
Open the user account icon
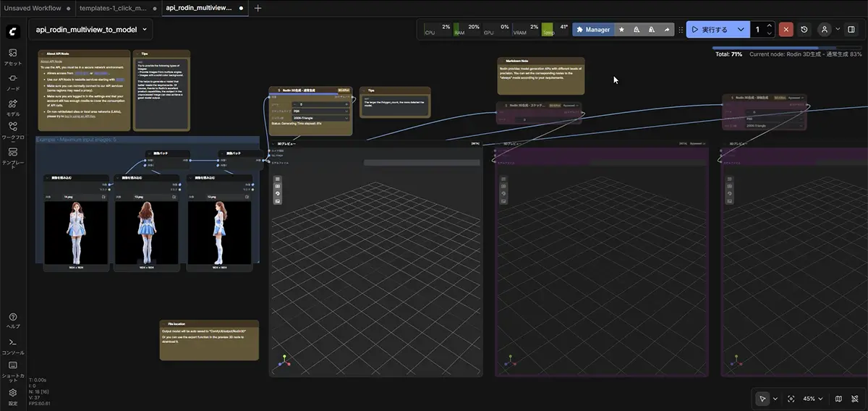point(825,30)
